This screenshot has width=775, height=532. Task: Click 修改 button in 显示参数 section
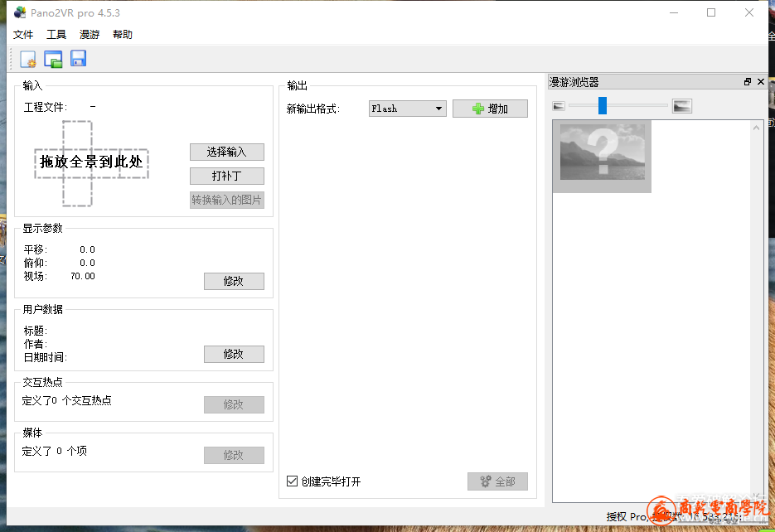234,281
